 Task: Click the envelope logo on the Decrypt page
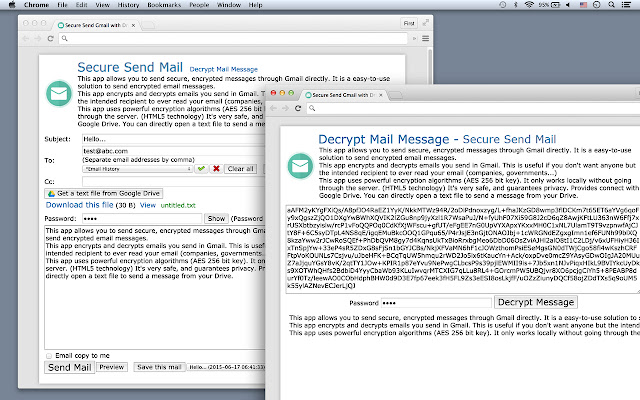click(300, 166)
